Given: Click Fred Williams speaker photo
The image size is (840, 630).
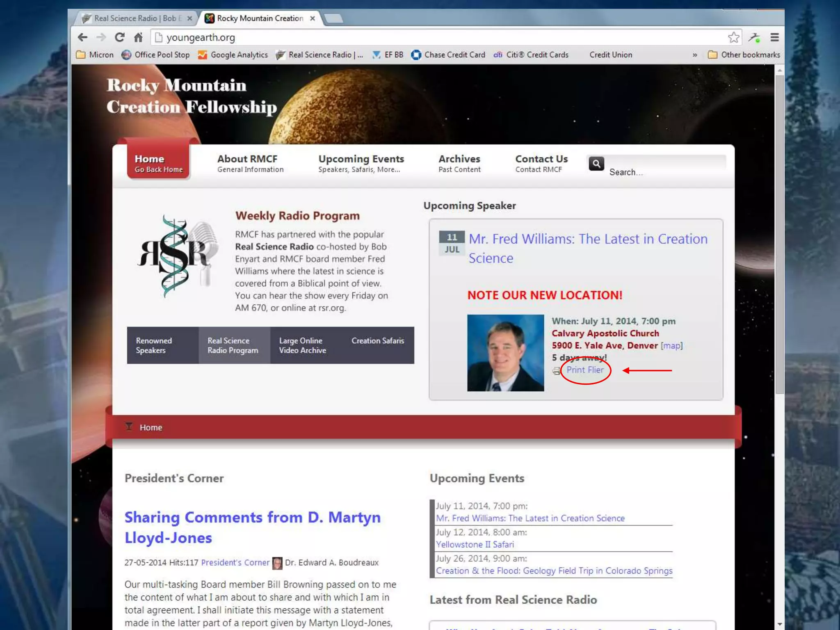Looking at the screenshot, I should tap(505, 353).
